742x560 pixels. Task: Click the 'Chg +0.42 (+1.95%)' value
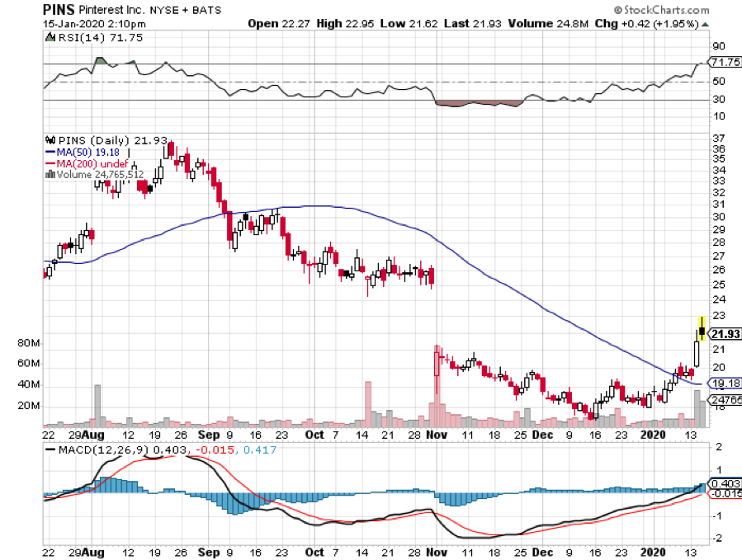tap(647, 24)
